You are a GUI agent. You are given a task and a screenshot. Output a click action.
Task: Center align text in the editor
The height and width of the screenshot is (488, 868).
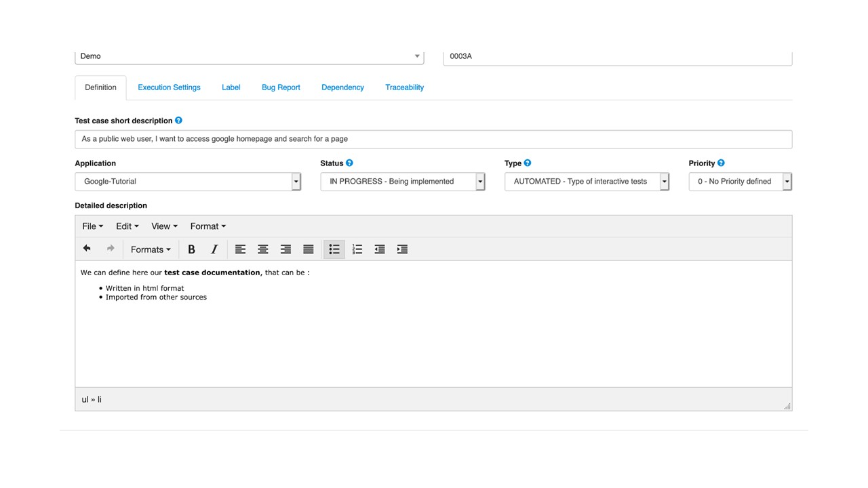click(x=263, y=249)
